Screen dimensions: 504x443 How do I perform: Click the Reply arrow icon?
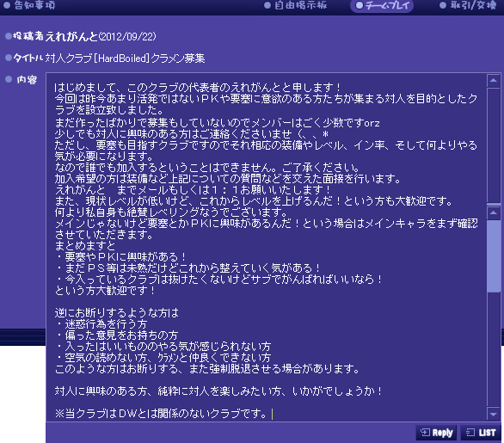425,433
